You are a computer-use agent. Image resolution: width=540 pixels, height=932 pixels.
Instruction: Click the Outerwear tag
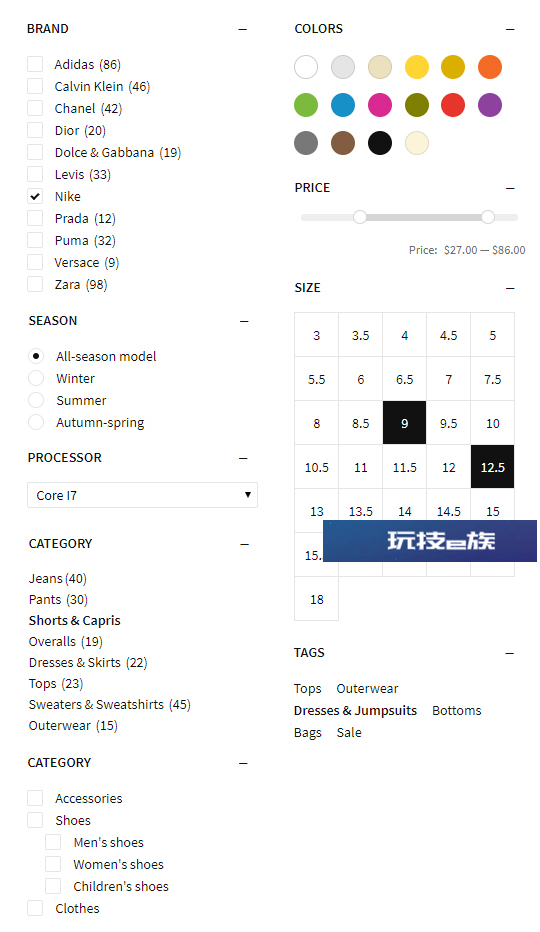tap(367, 688)
